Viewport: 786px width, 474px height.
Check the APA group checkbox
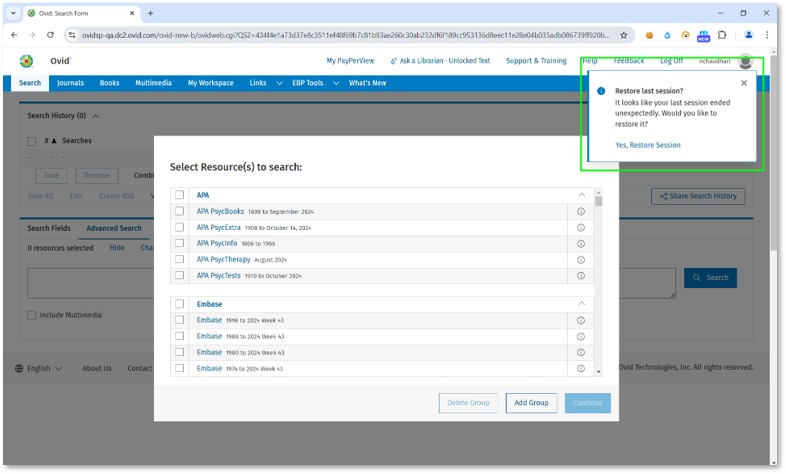coord(179,195)
